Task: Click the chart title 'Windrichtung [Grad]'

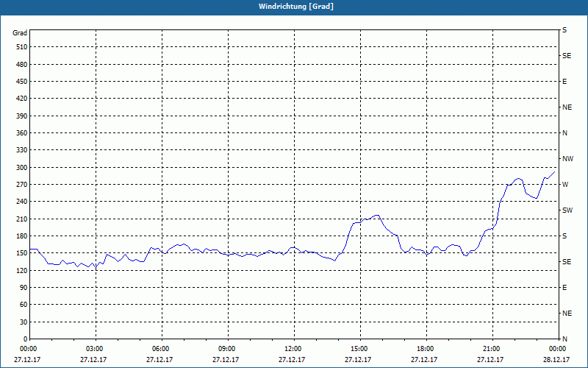Action: (296, 7)
